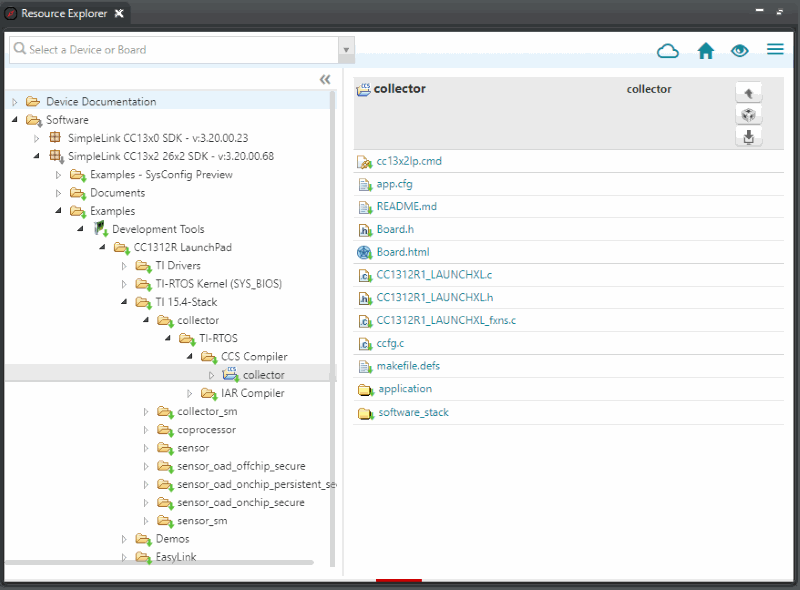Click the Home icon in the toolbar
The height and width of the screenshot is (590, 800).
(x=705, y=50)
